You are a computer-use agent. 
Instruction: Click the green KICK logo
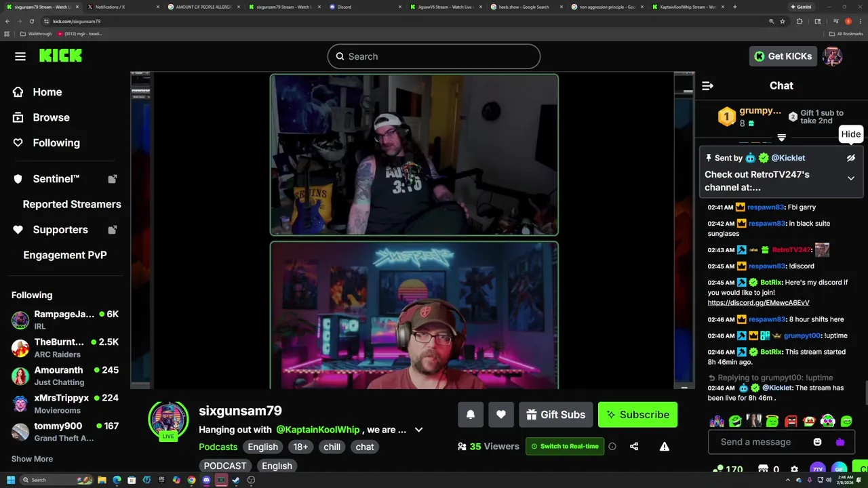coord(60,56)
